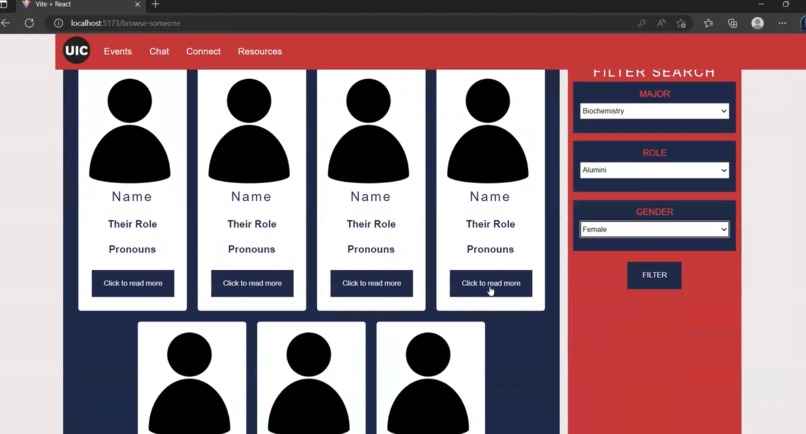Add this page to favorites star icon
This screenshot has height=434, width=806.
tap(681, 23)
